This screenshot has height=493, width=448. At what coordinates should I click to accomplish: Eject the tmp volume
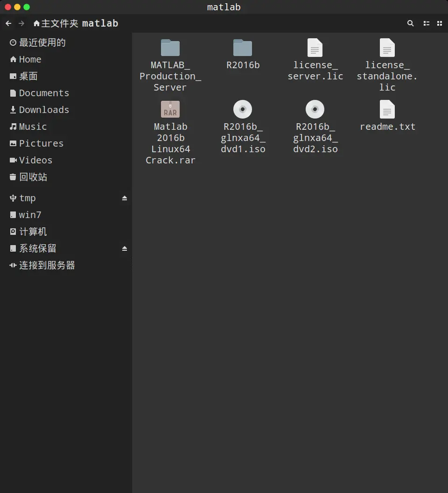click(x=125, y=198)
